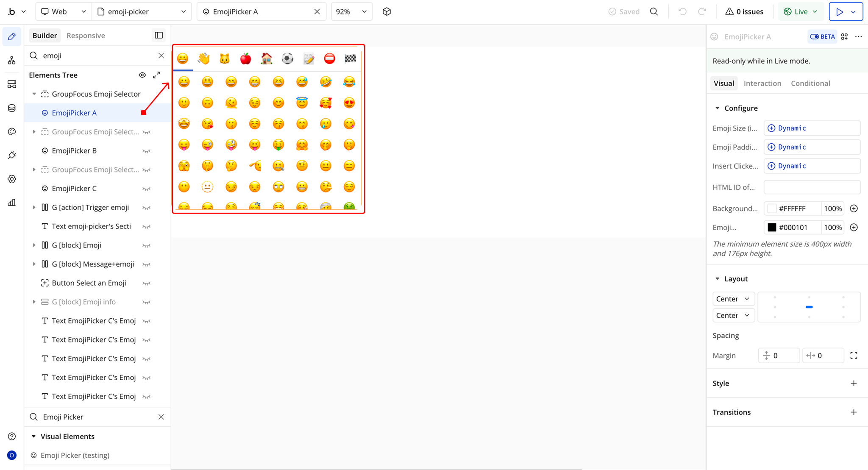Image resolution: width=868 pixels, height=470 pixels.
Task: Click the Live version button
Action: pyautogui.click(x=800, y=11)
